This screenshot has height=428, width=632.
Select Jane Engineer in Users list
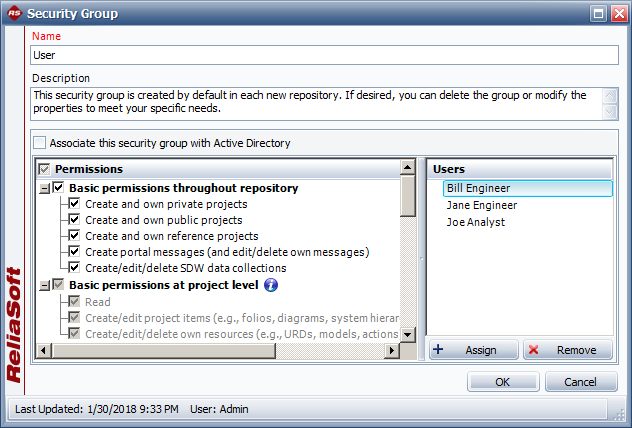coord(481,205)
